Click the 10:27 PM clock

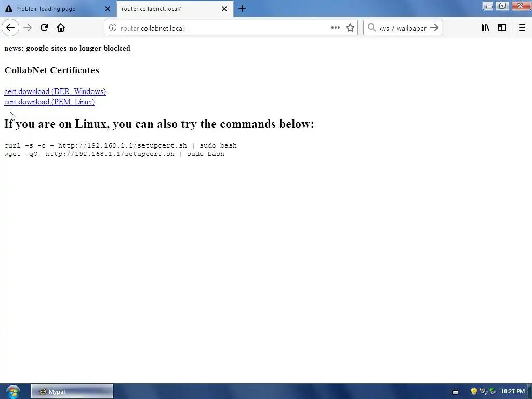(x=513, y=392)
